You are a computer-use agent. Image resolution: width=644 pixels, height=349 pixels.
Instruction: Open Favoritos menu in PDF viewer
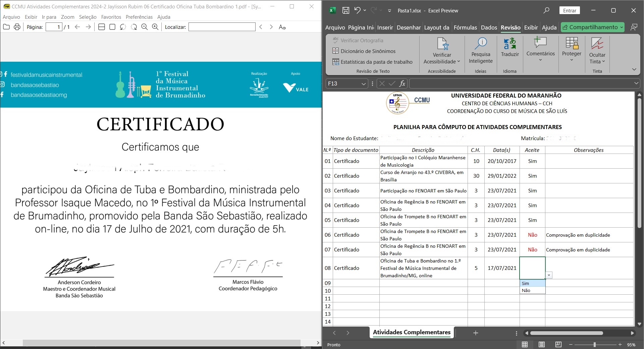[111, 17]
